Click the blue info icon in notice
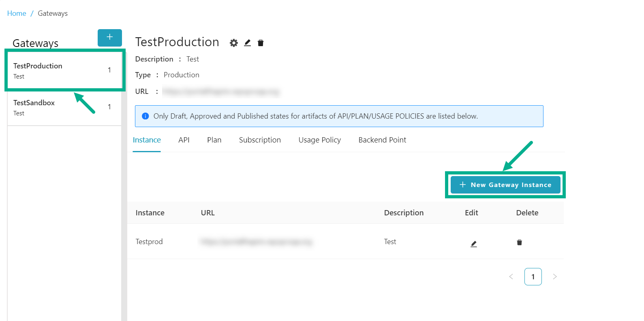The height and width of the screenshot is (321, 644). pyautogui.click(x=145, y=116)
